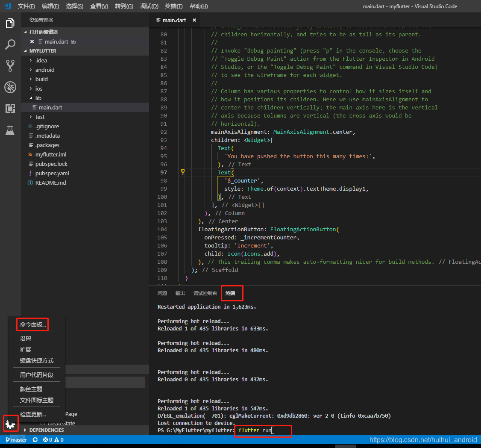Switch to the 问题 panel tab

coord(162,293)
